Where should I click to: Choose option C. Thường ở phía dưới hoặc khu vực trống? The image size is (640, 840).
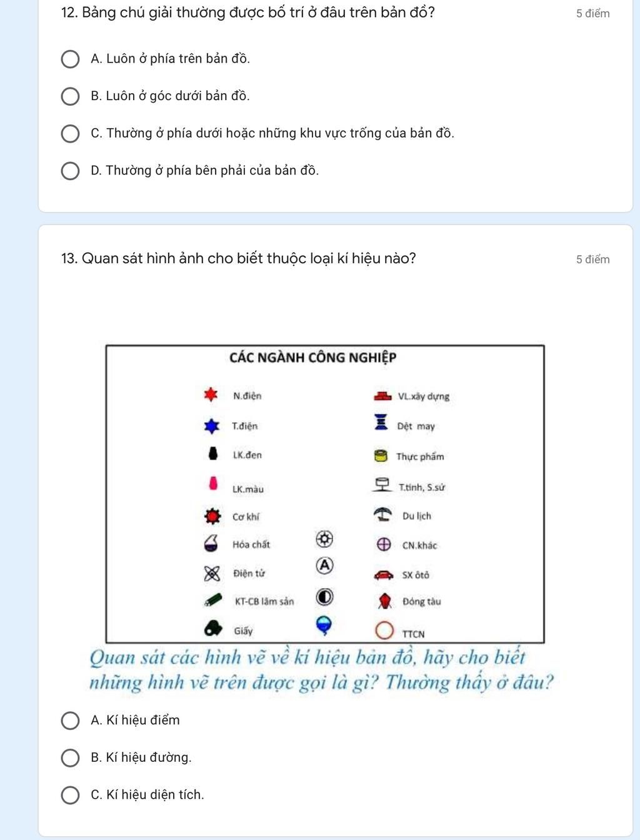70,134
